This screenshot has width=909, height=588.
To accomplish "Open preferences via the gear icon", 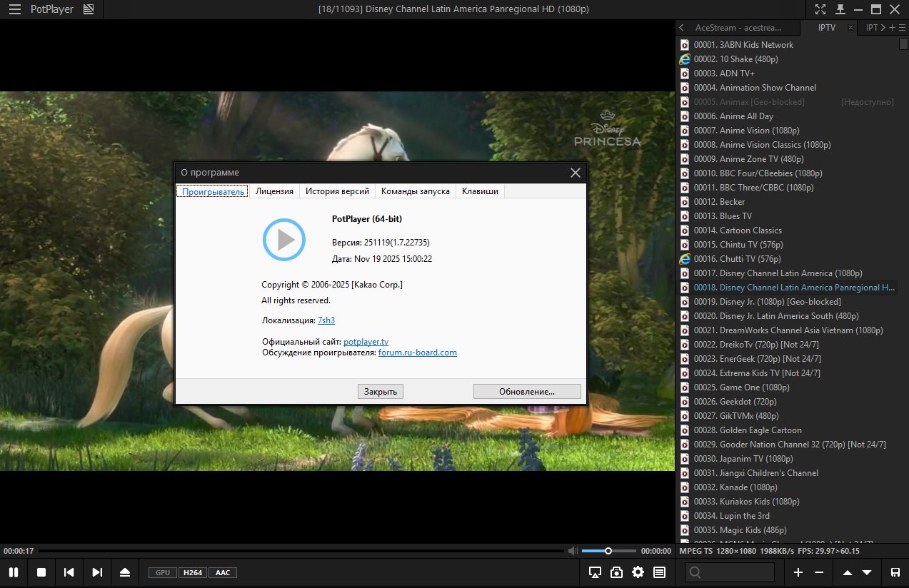I will pyautogui.click(x=638, y=572).
